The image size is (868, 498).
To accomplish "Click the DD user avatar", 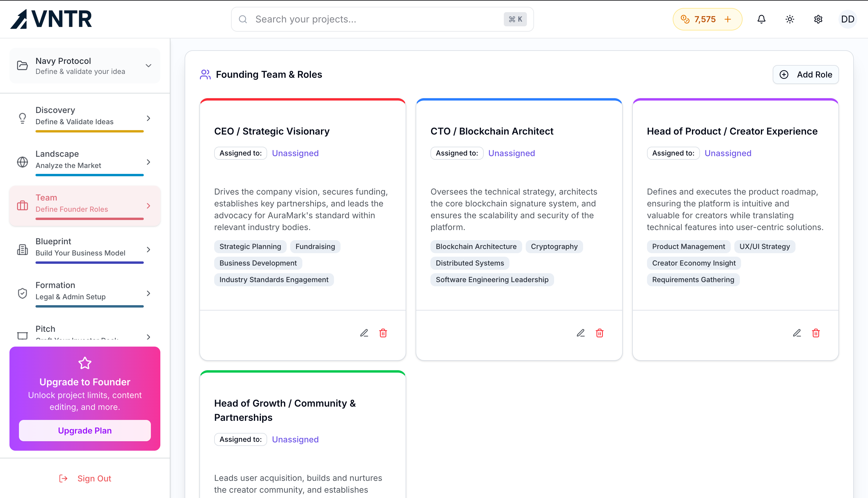I will 848,19.
